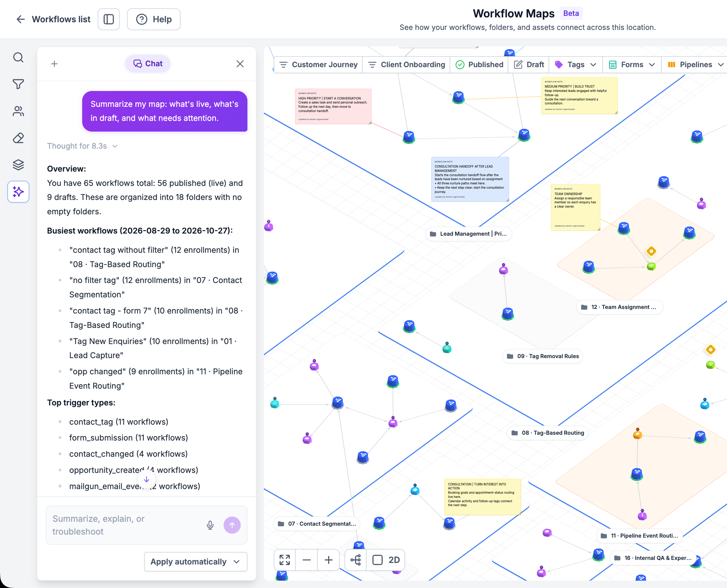Click the auto-layout graph icon

tap(356, 560)
